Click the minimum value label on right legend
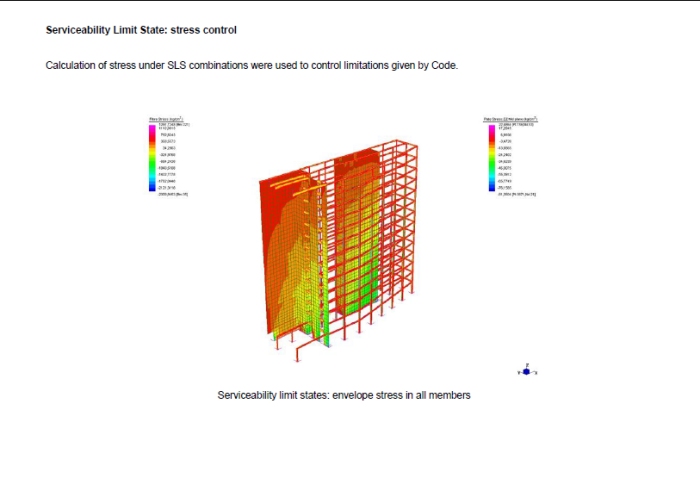The height and width of the screenshot is (497, 700). pyautogui.click(x=515, y=194)
